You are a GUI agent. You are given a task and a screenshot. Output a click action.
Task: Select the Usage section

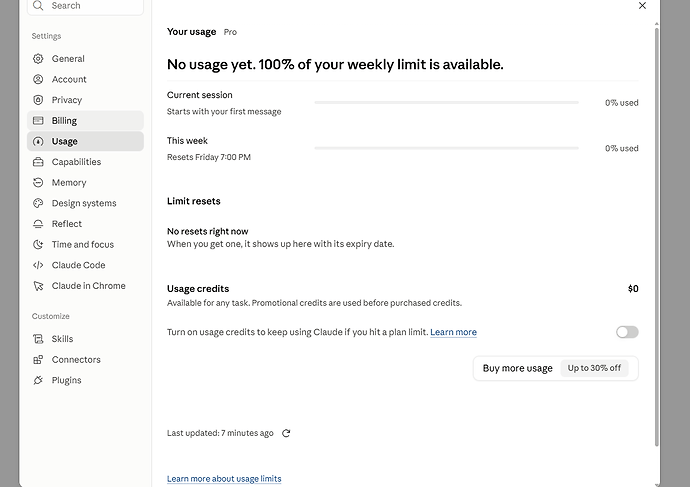(x=85, y=141)
